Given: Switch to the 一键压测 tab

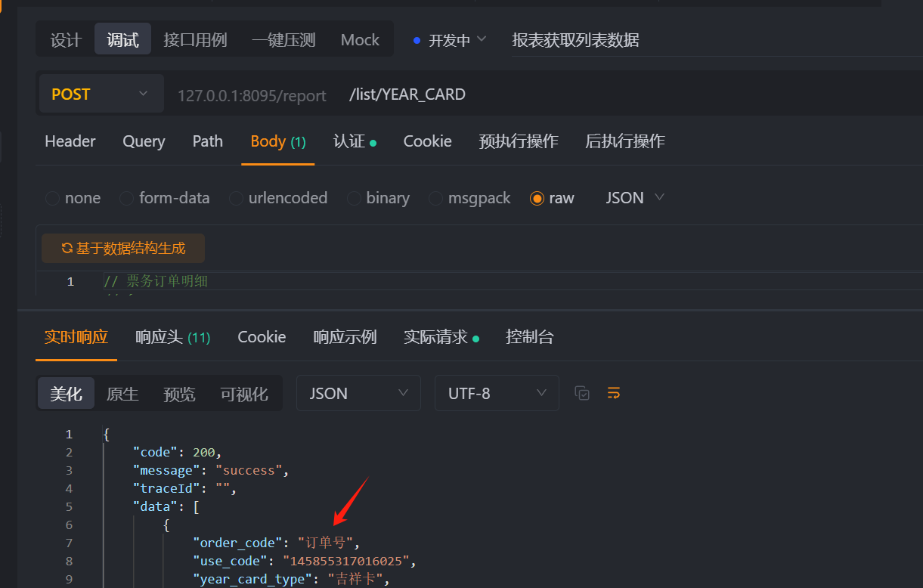Looking at the screenshot, I should click(x=283, y=39).
